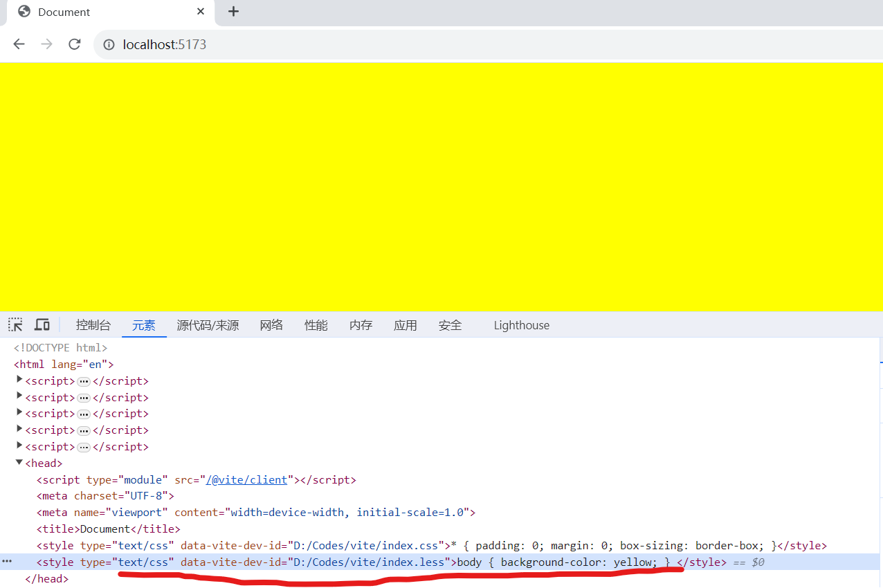The width and height of the screenshot is (883, 588).
Task: Click the "D:/Codes/vite/index.less" attribute value
Action: 369,562
